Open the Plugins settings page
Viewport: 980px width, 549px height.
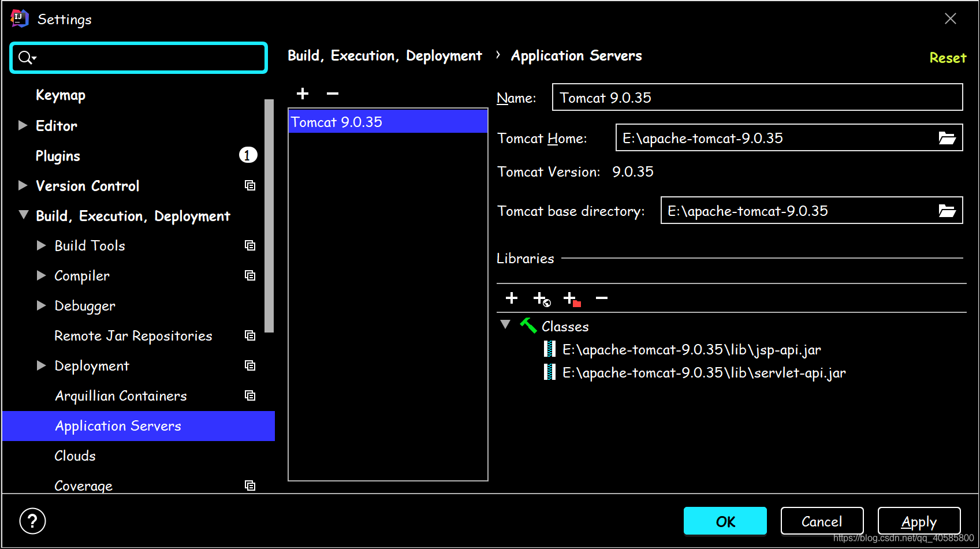(x=58, y=156)
